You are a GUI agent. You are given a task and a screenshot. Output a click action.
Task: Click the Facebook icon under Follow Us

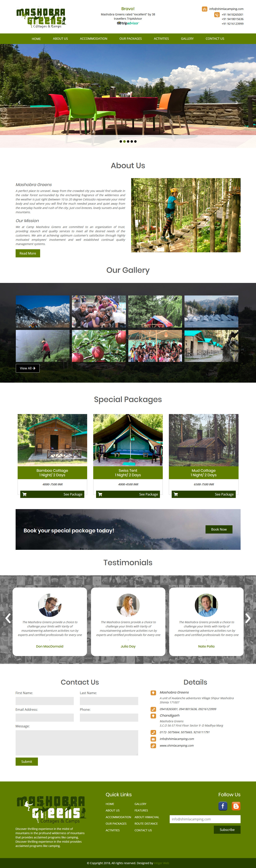coord(223,806)
